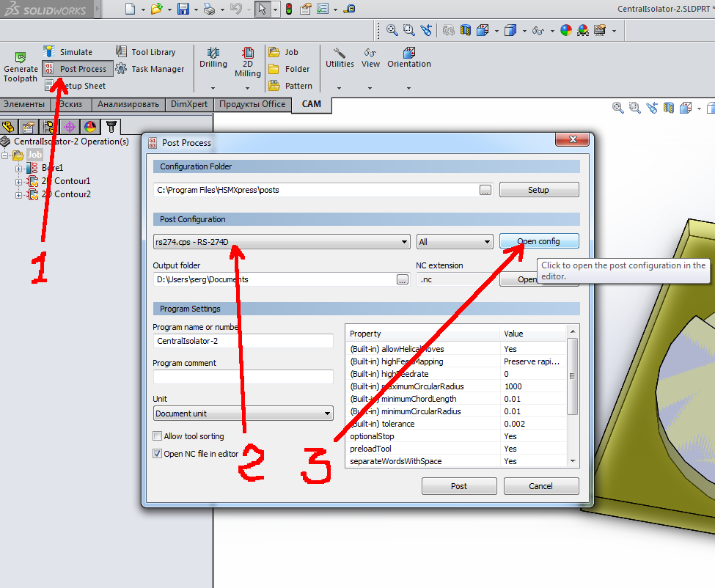The height and width of the screenshot is (588, 715).
Task: Click the NC extension field
Action: point(455,279)
